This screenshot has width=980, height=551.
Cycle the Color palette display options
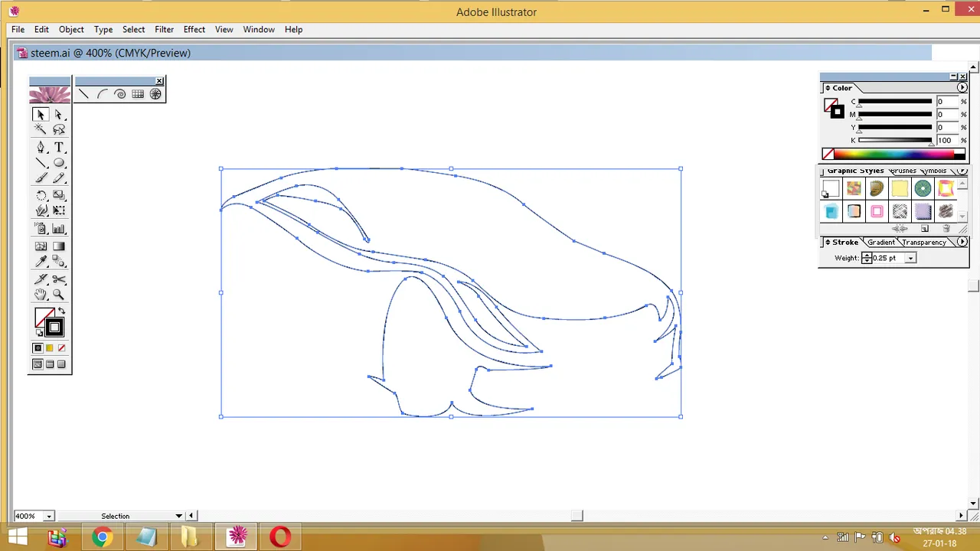[x=828, y=88]
